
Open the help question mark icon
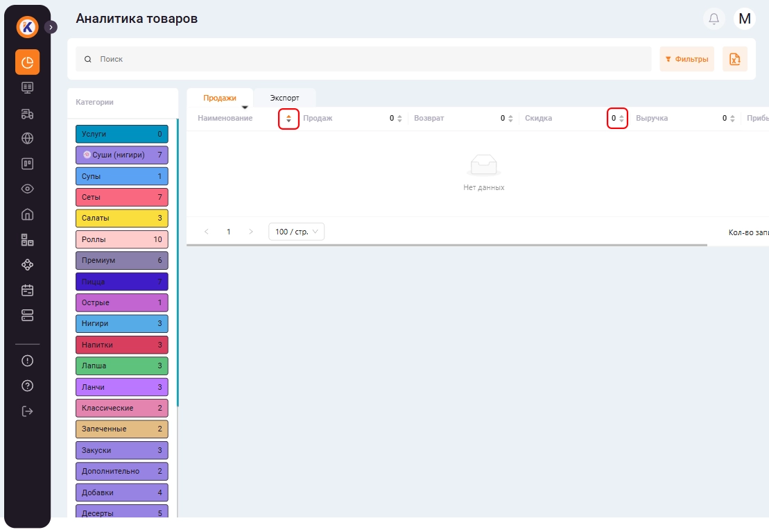27,386
